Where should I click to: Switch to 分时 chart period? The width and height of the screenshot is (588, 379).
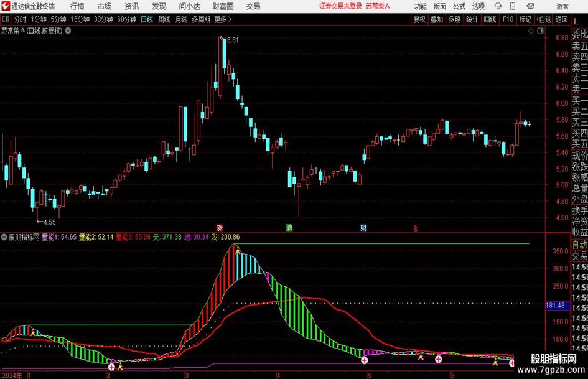click(x=21, y=19)
